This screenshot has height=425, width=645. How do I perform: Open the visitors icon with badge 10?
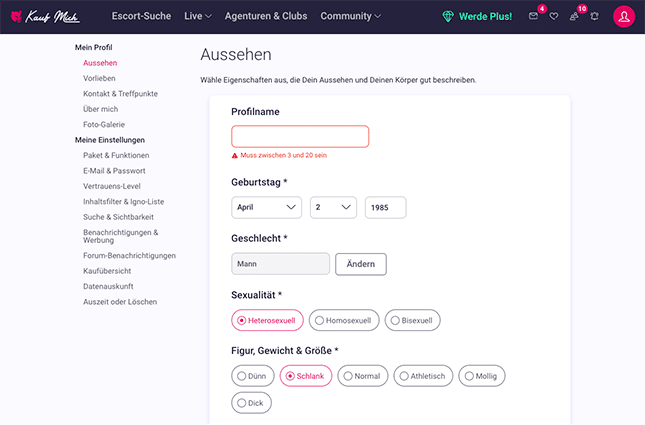pos(574,17)
